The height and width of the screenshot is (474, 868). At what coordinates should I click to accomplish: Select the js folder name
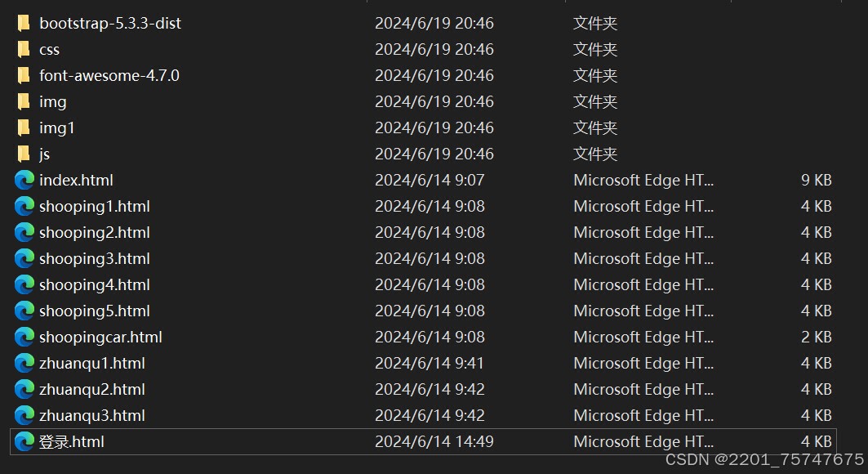44,154
